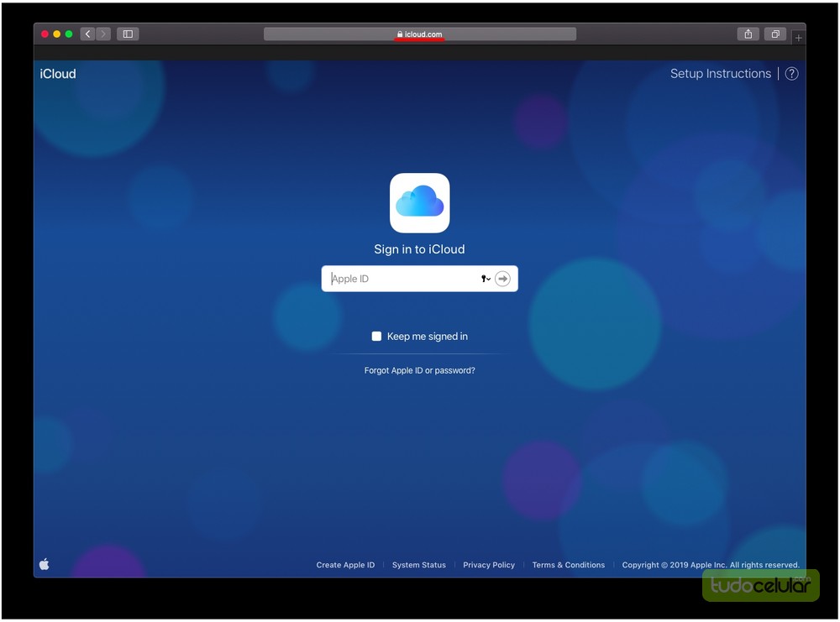Show the Safari tab overview
The width and height of the screenshot is (840, 622).
click(x=775, y=34)
